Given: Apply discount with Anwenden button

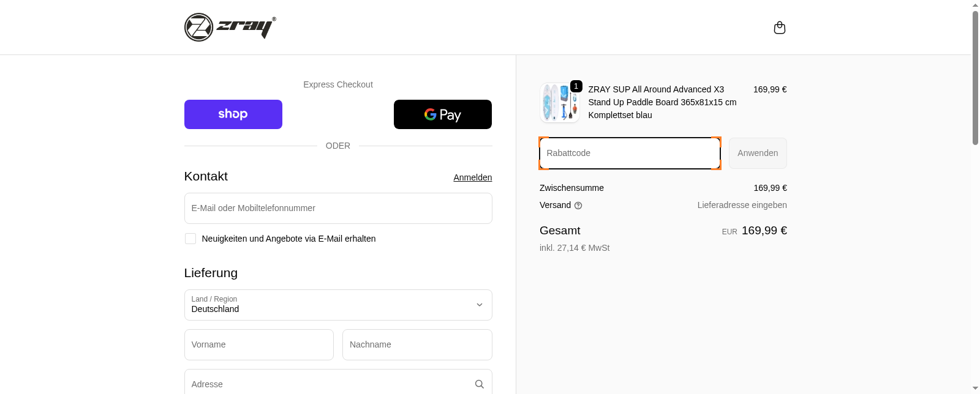Looking at the screenshot, I should coord(758,153).
